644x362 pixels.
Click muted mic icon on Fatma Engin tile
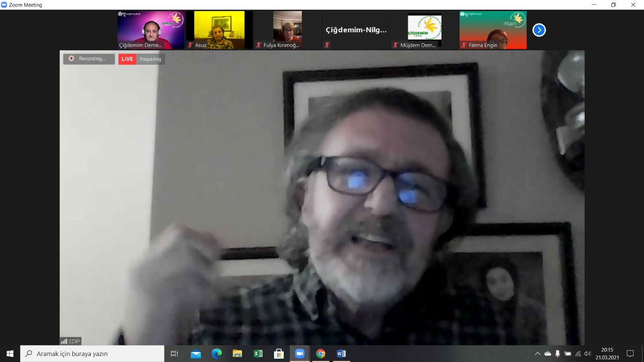(464, 45)
